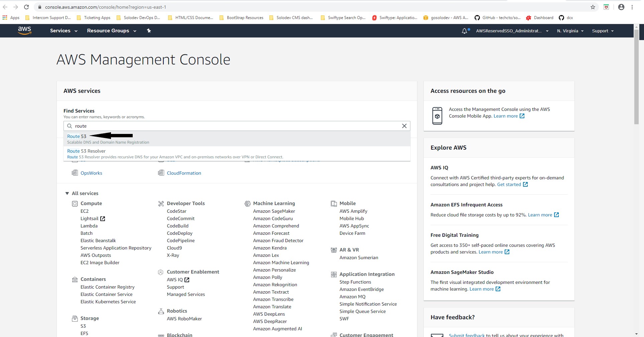Open the GitHub techcto bookmark

(x=497, y=18)
